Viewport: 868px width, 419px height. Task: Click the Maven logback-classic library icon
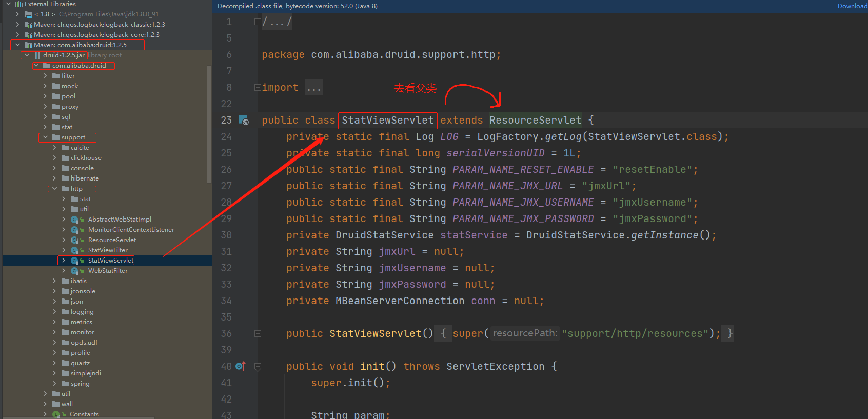click(28, 25)
